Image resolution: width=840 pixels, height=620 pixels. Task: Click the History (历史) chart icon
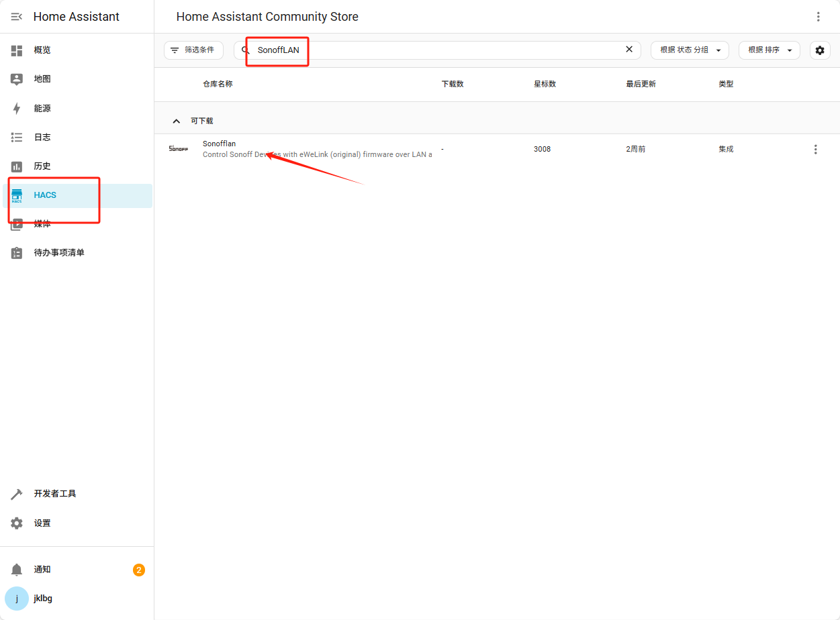pyautogui.click(x=17, y=166)
